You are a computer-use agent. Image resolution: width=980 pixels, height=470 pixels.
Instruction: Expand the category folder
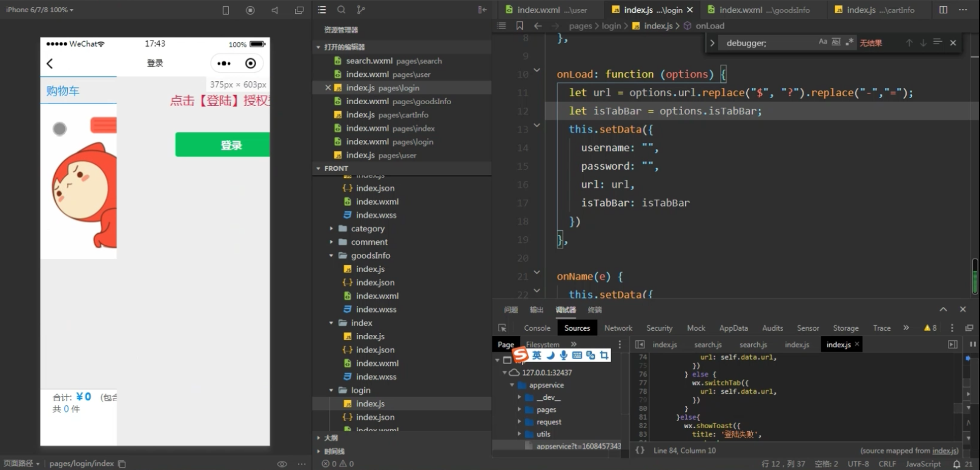coord(367,228)
